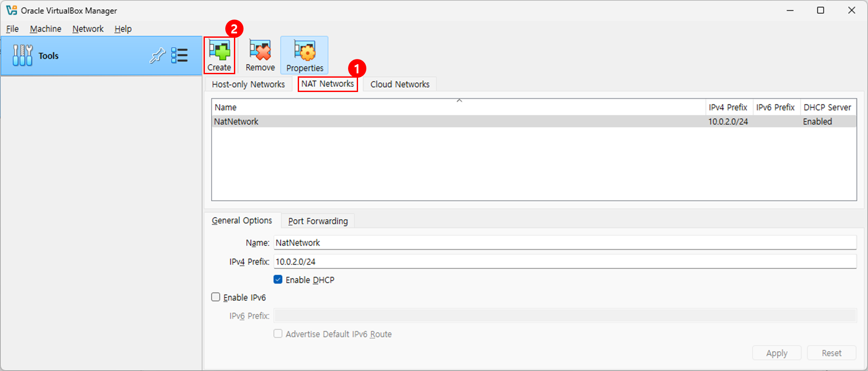The height and width of the screenshot is (371, 868).
Task: Select the Tools item in left pane
Action: click(101, 56)
